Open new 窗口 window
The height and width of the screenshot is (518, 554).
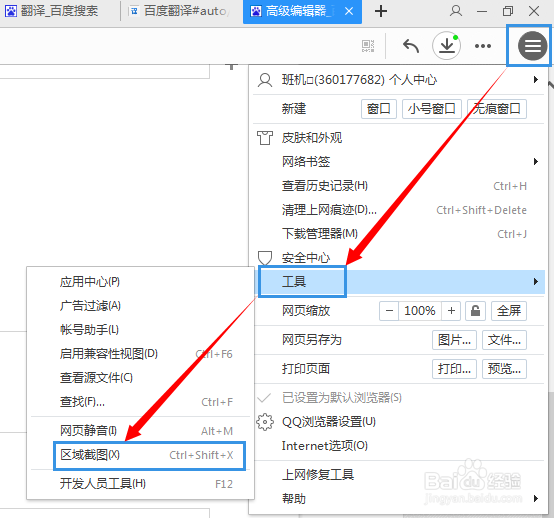pyautogui.click(x=379, y=109)
